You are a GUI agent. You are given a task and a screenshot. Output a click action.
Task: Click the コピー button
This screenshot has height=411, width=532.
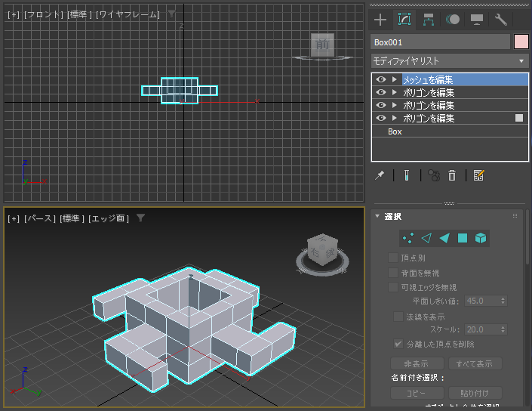point(417,393)
